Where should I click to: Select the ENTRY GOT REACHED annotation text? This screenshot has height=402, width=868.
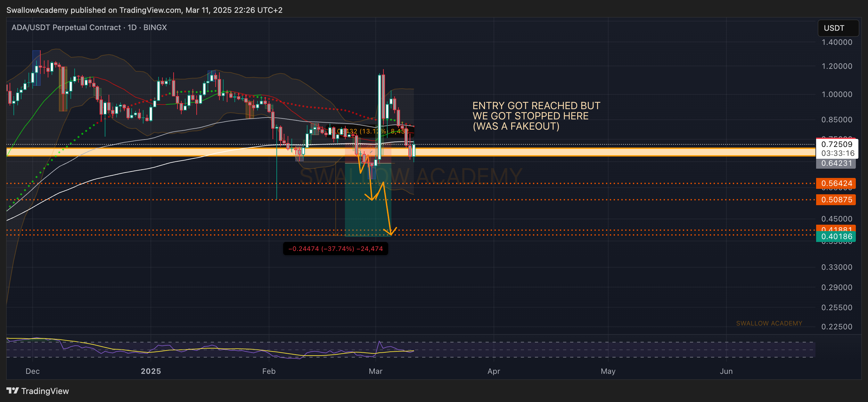pyautogui.click(x=536, y=116)
